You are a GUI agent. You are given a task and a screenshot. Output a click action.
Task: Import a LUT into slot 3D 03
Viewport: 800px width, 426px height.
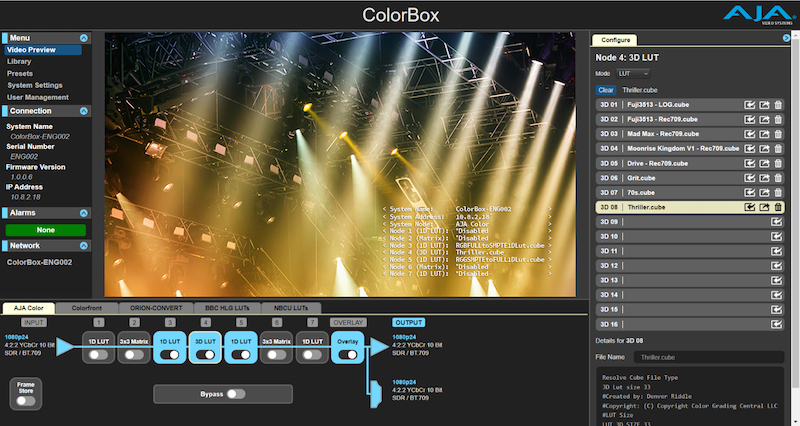tap(749, 134)
